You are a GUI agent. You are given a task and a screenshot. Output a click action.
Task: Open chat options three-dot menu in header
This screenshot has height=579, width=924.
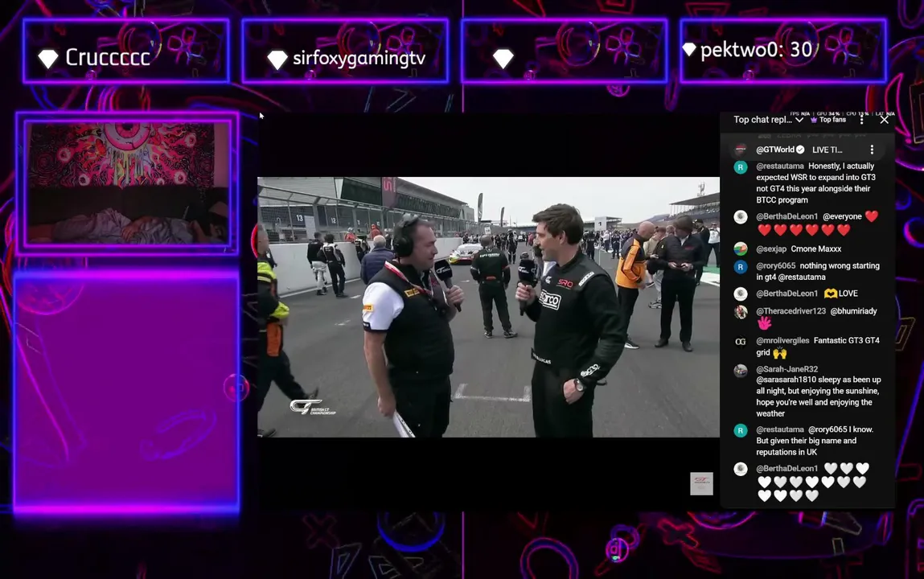861,120
